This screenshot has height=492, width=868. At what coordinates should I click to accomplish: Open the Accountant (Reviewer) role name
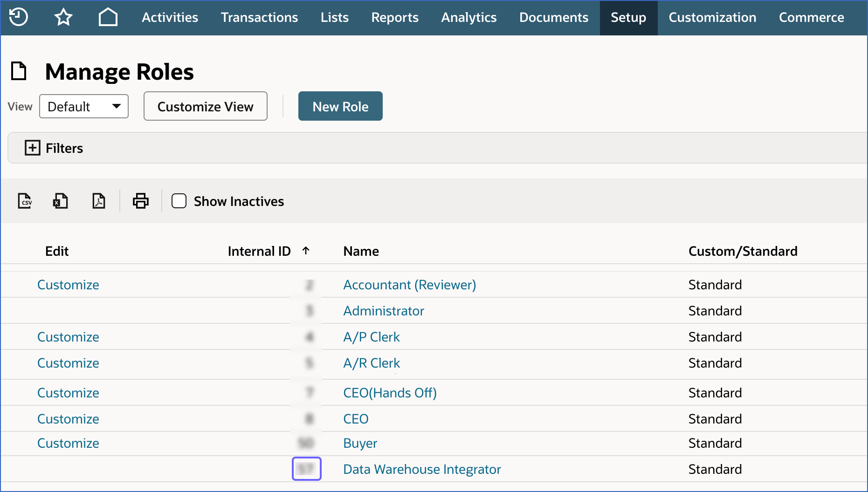click(x=410, y=285)
